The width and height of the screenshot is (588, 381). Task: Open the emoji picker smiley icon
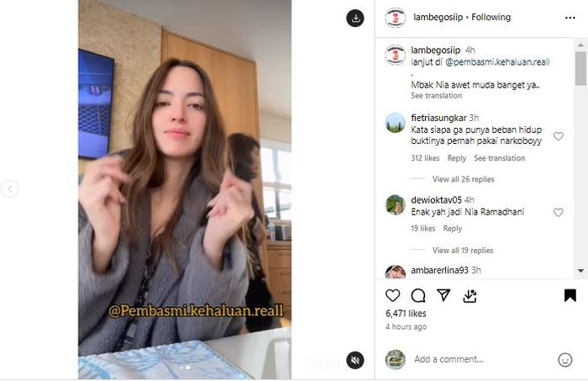[564, 360]
